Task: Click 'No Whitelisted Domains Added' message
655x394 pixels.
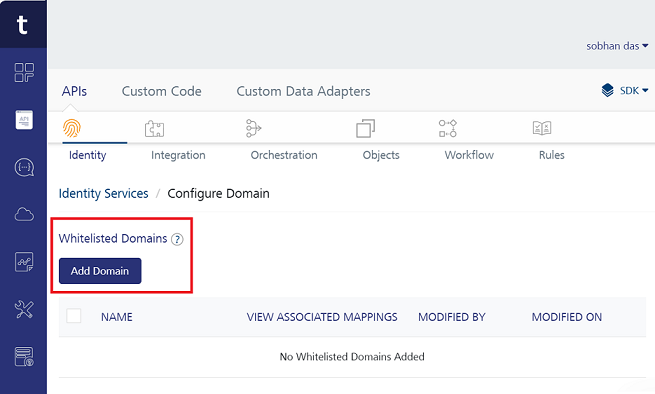Action: 352,357
